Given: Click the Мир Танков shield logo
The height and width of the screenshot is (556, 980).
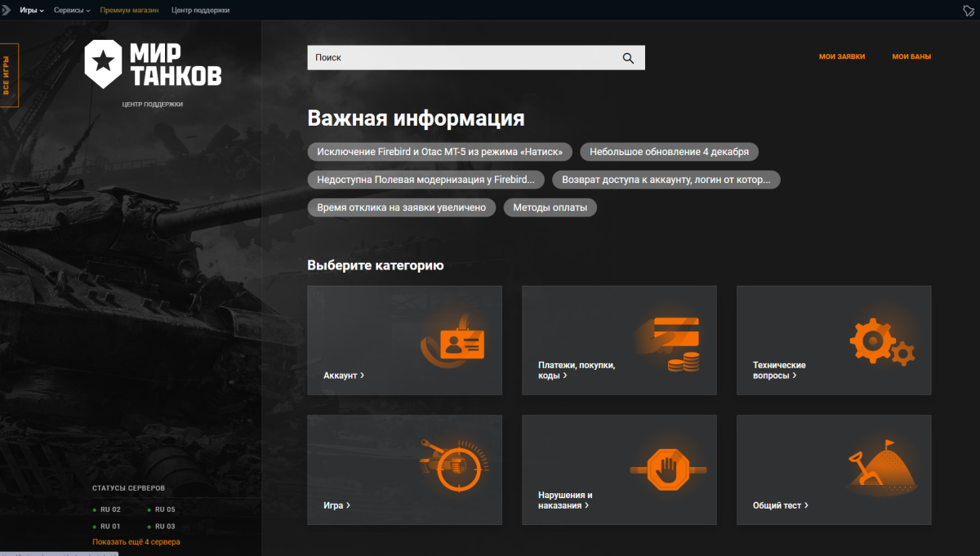Looking at the screenshot, I should pos(104,63).
